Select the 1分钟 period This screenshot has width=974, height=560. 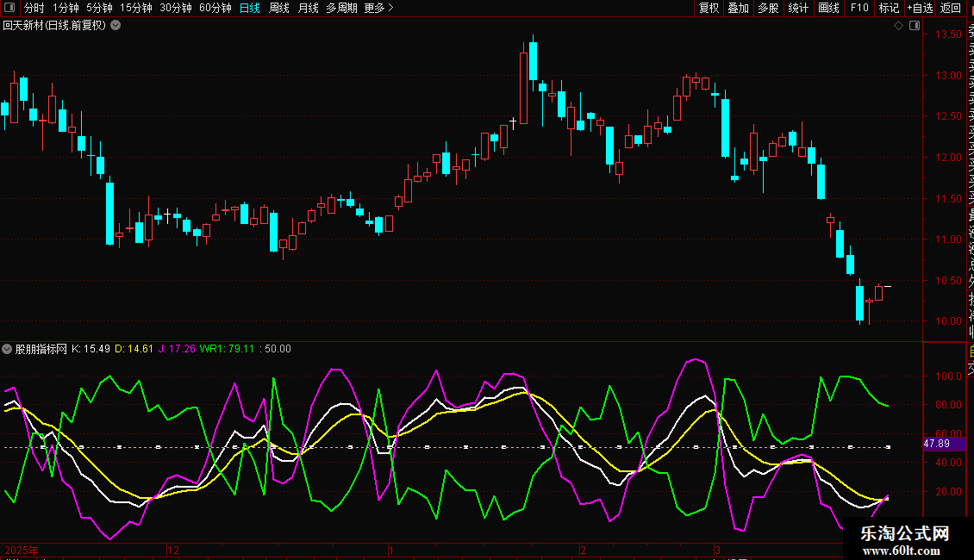tap(66, 8)
